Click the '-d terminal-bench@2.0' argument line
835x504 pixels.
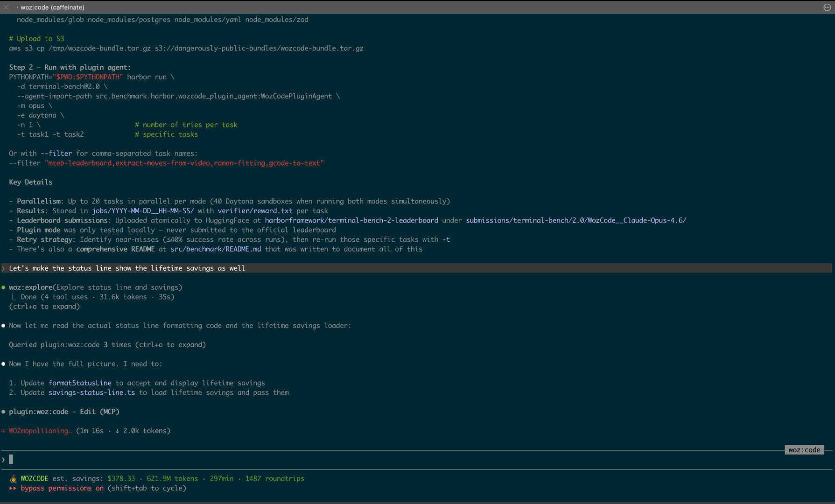tap(62, 87)
